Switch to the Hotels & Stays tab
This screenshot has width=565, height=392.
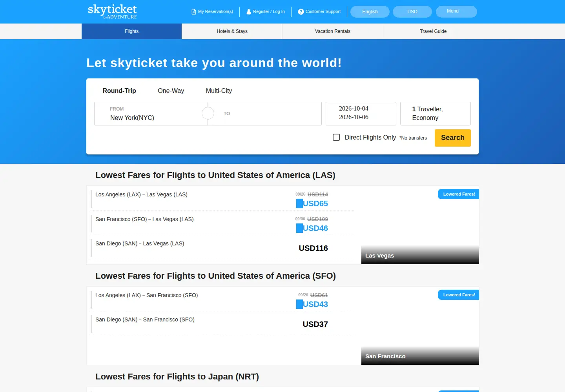tap(232, 31)
